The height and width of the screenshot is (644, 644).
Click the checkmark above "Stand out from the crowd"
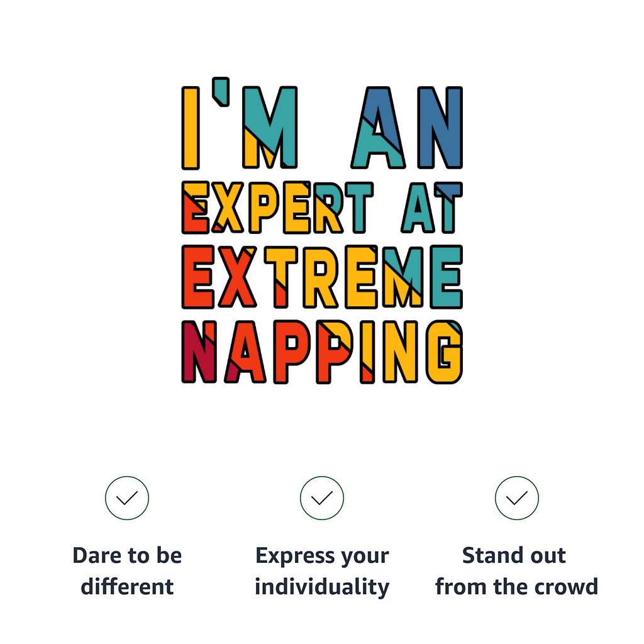pos(517,498)
